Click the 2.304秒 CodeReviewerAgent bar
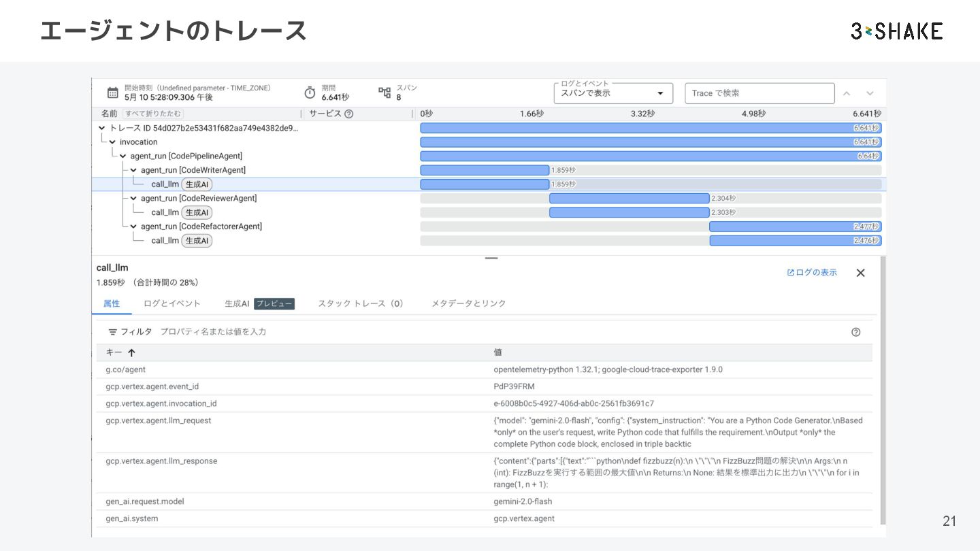The image size is (980, 551). click(629, 198)
